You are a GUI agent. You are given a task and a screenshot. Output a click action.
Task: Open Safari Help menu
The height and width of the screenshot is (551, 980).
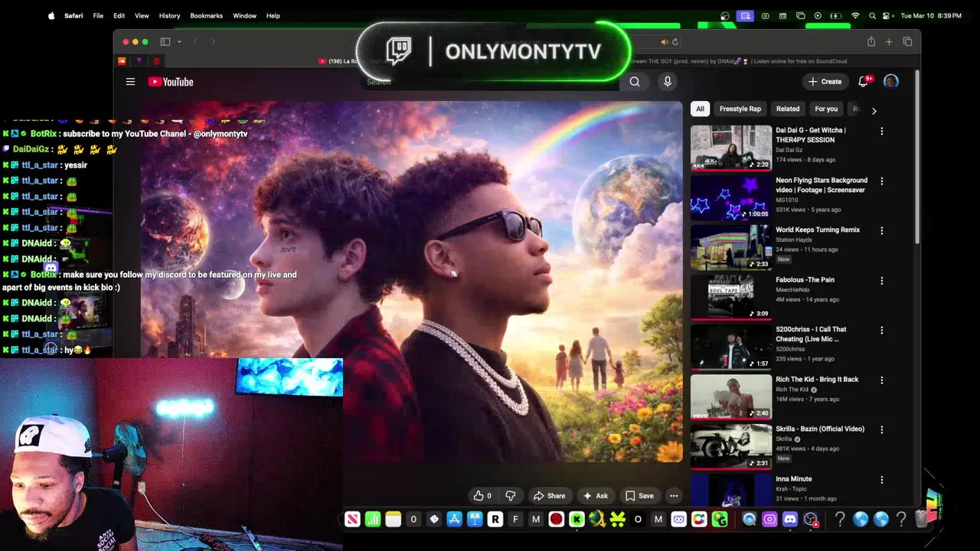tap(273, 15)
